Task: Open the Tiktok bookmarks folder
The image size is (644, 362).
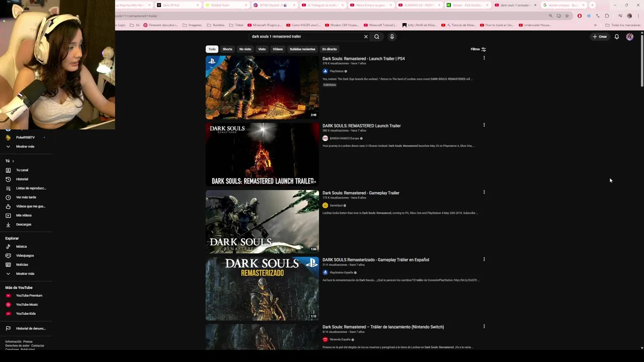Action: tap(236, 25)
